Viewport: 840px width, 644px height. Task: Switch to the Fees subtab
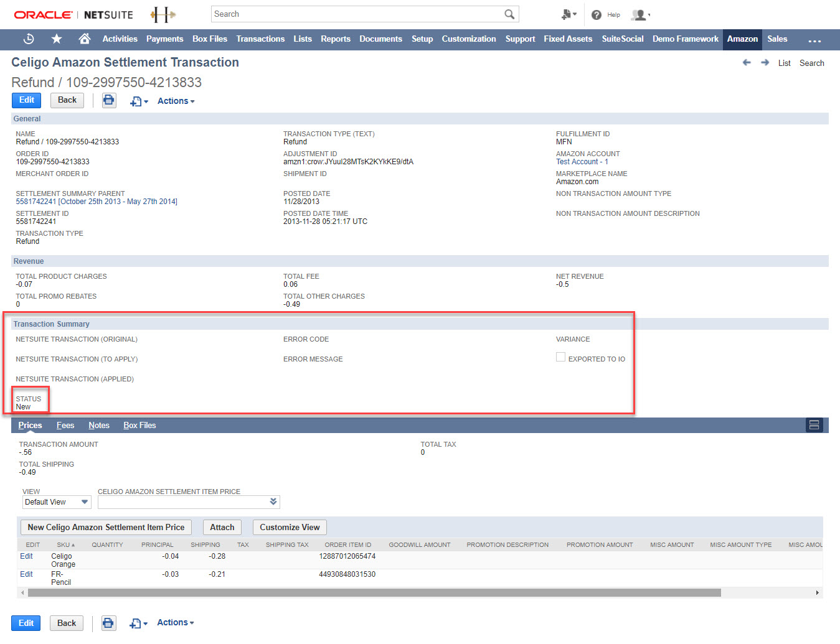pos(65,426)
